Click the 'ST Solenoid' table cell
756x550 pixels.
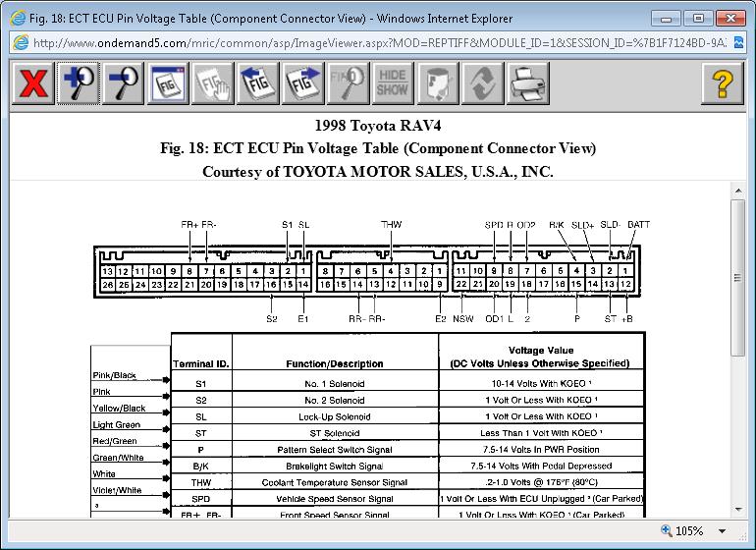click(x=335, y=433)
